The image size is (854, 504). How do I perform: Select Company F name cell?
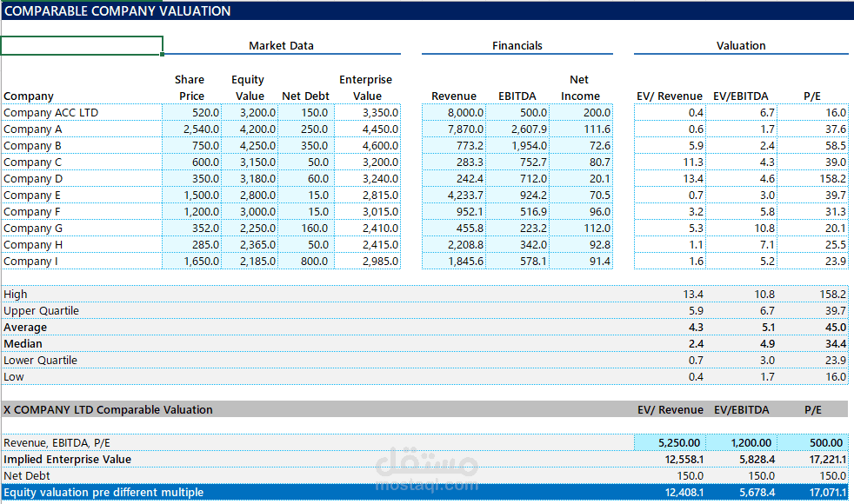pos(82,212)
